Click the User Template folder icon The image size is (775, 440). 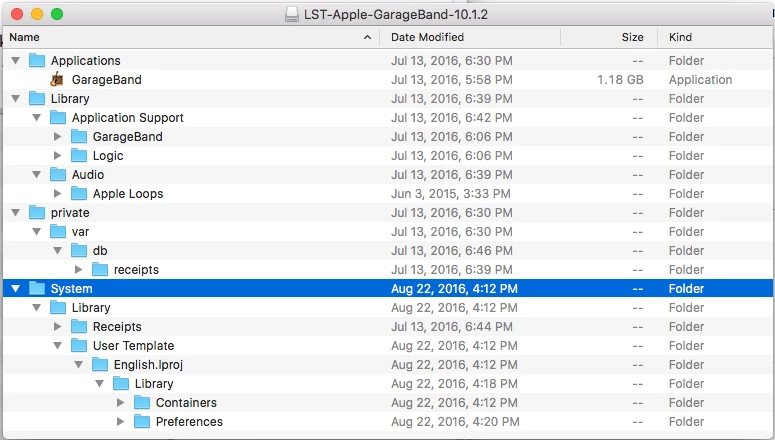pos(79,345)
